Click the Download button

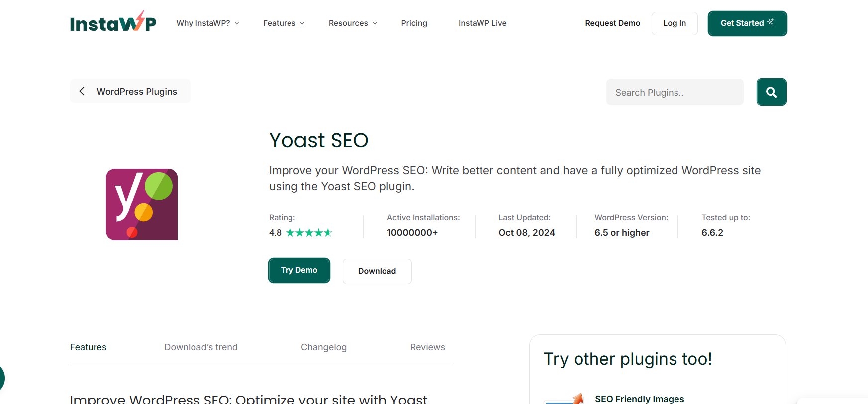point(377,271)
